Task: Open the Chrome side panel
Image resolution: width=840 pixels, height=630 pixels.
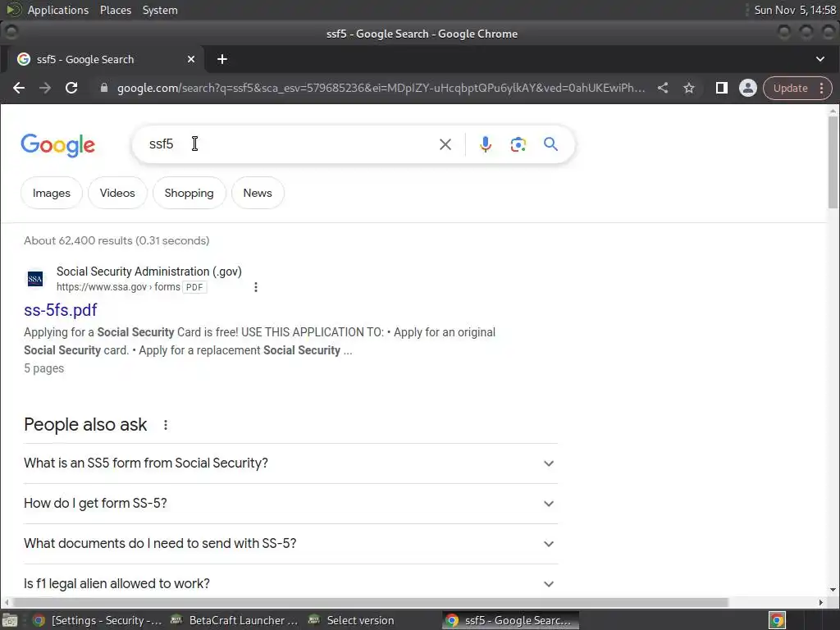Action: coord(722,88)
